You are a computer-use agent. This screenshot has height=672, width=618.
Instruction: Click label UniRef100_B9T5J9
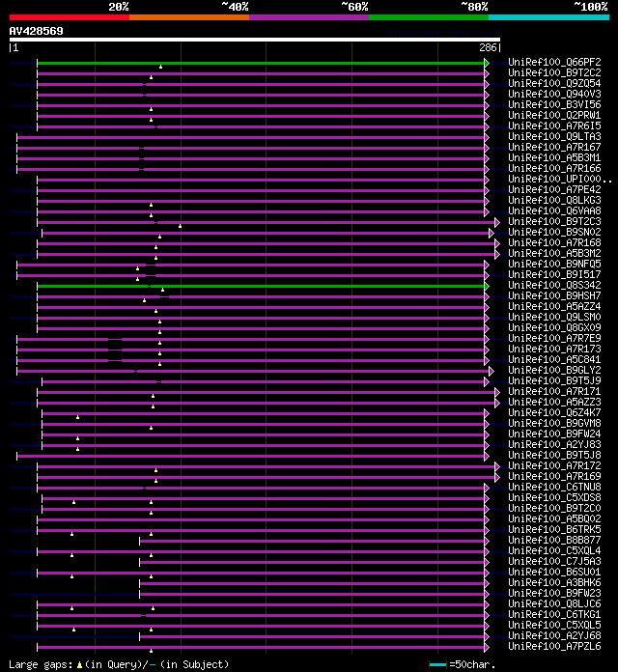[x=554, y=380]
